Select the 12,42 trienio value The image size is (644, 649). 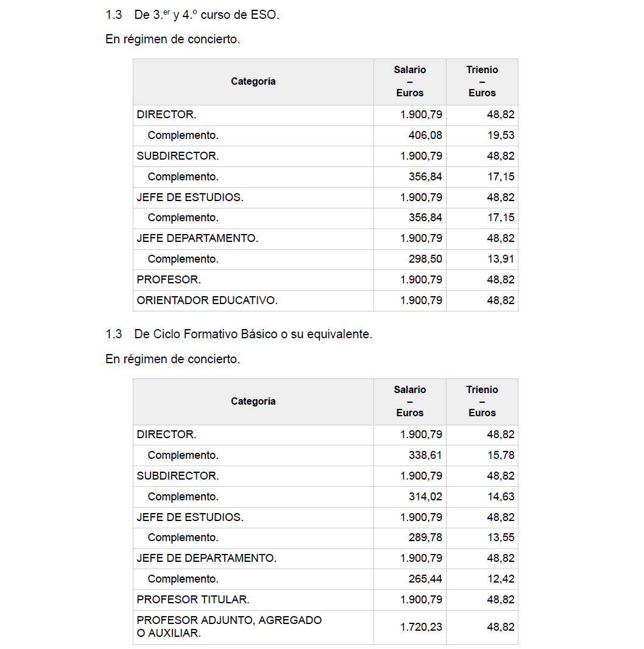click(x=500, y=579)
